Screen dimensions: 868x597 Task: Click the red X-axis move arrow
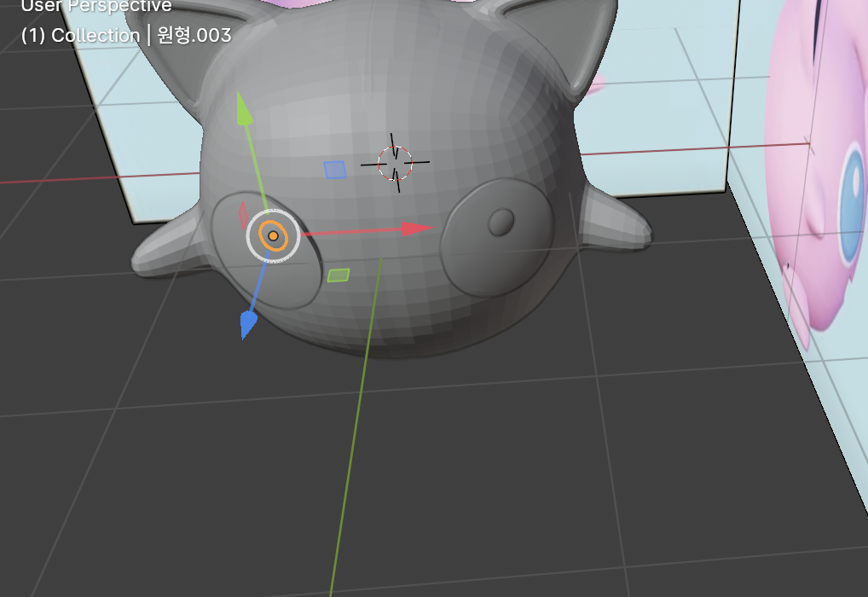coord(418,229)
